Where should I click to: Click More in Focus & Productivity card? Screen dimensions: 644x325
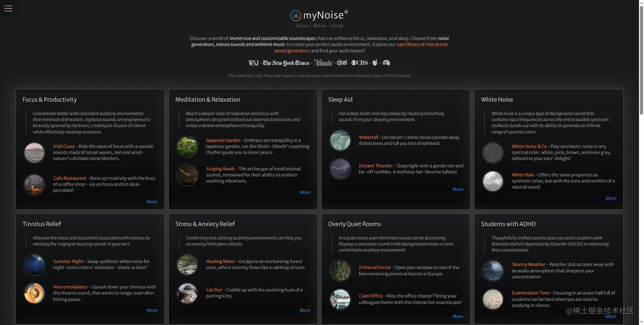(x=152, y=201)
